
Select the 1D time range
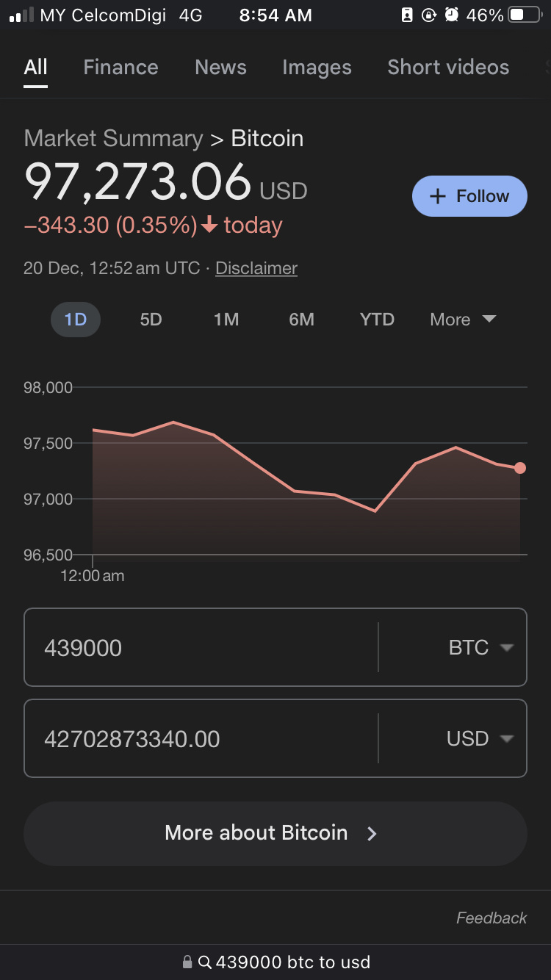point(76,320)
